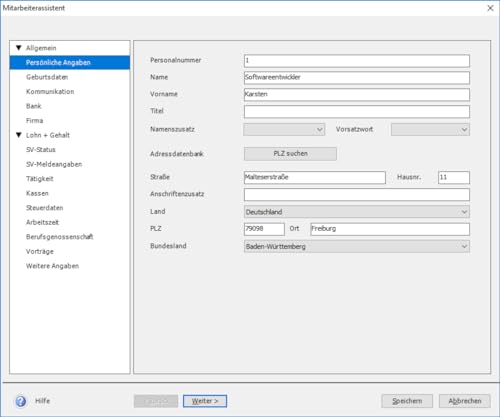
Task: Select SV-Status in the sidebar
Action: (x=41, y=150)
